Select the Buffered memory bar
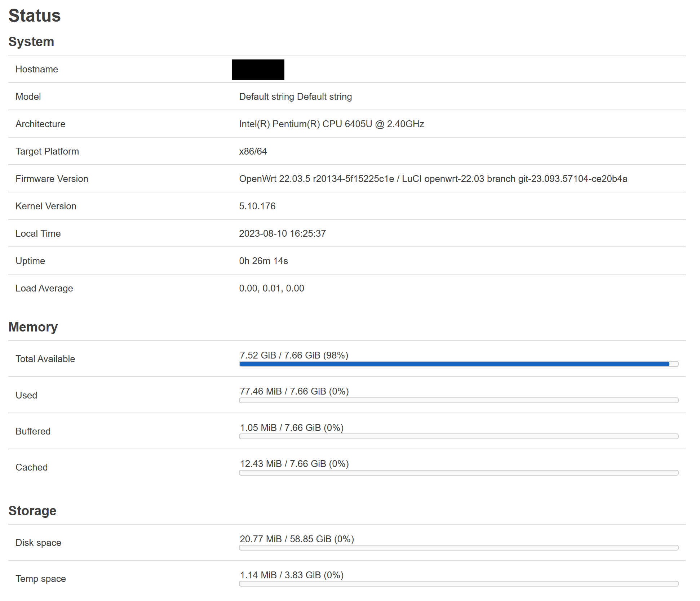700x601 pixels. click(x=458, y=436)
